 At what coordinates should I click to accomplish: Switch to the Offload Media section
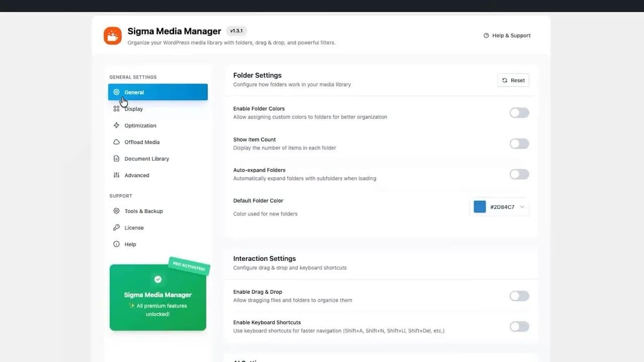(141, 142)
